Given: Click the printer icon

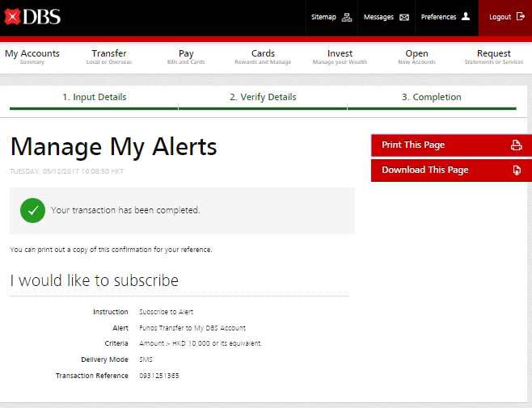Looking at the screenshot, I should pos(516,145).
